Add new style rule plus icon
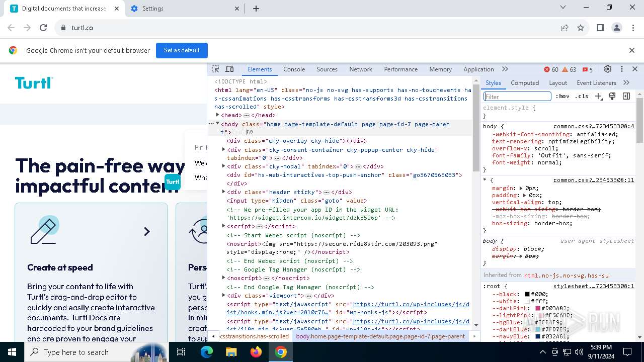Viewport: 644px width, 362px height. 599,96
